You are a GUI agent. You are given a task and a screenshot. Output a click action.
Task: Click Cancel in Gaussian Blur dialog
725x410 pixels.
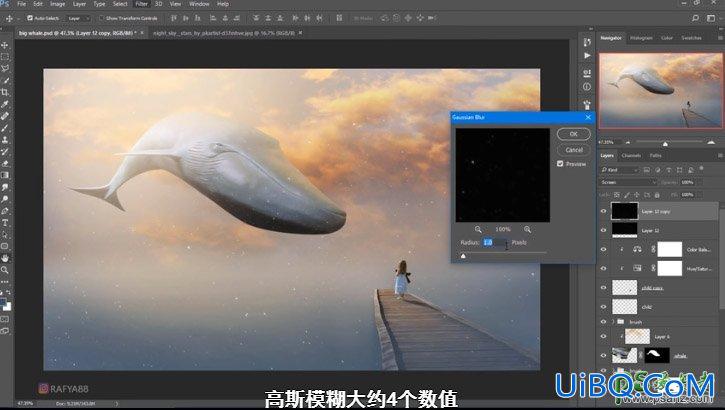click(x=573, y=150)
